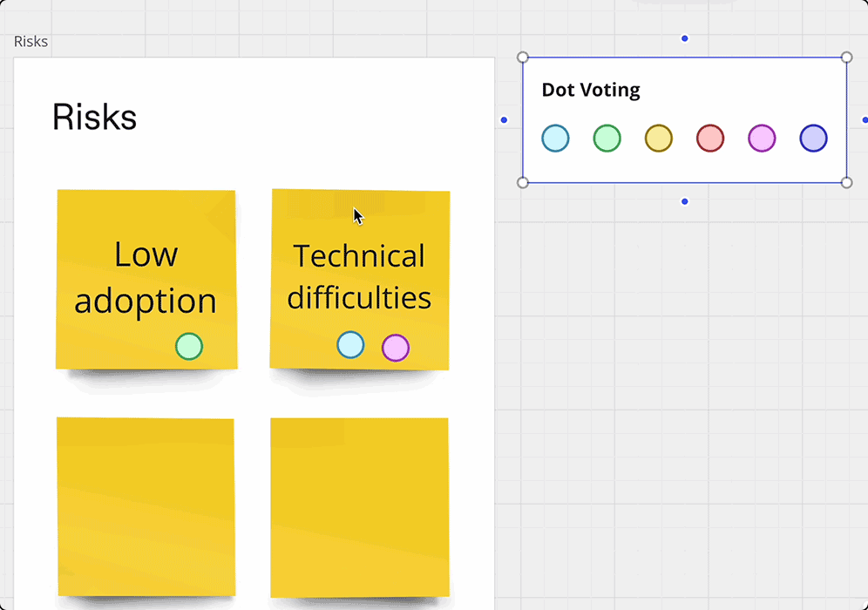
Task: Click the Risks heading text
Action: pyautogui.click(x=94, y=117)
